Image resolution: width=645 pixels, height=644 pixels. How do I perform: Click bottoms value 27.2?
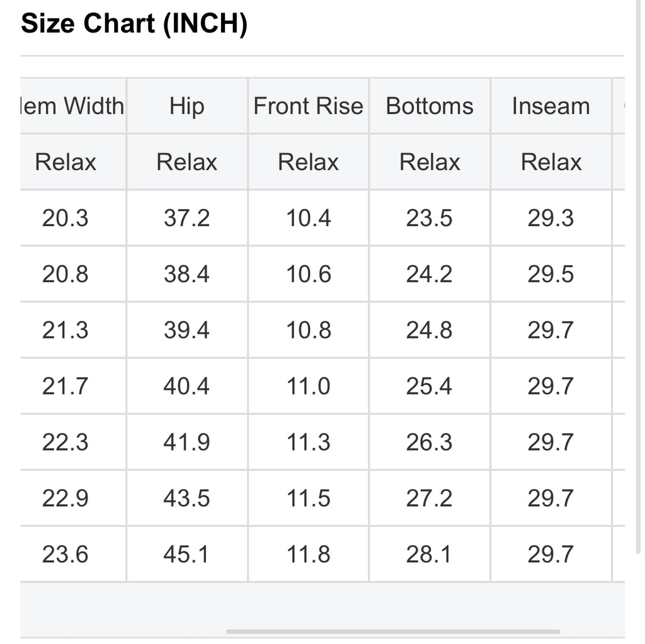point(429,498)
